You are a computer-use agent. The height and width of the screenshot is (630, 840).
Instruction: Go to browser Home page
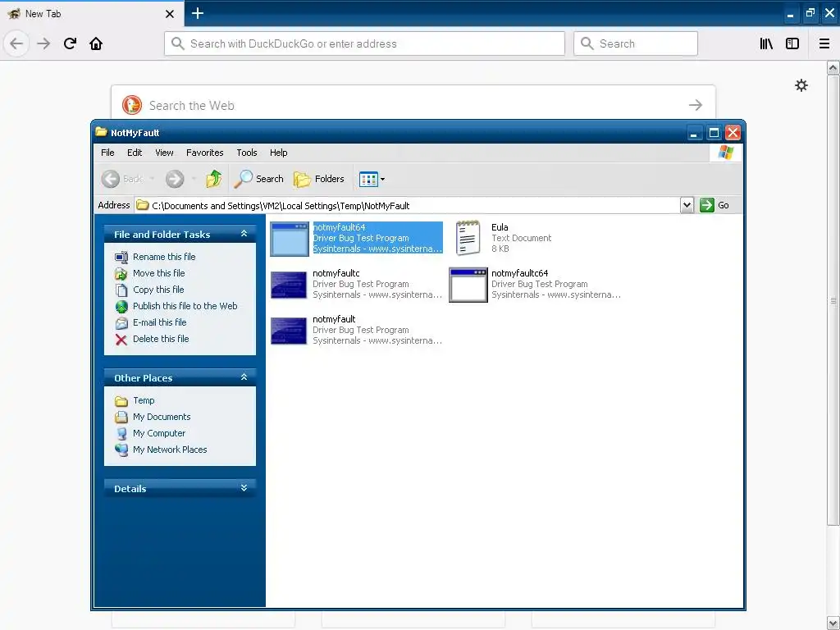point(96,43)
